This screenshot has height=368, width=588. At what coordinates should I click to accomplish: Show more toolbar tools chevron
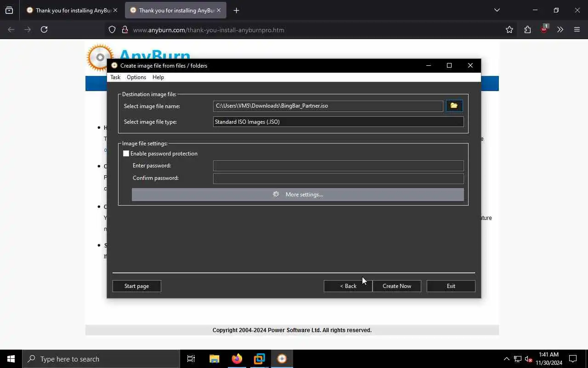[x=560, y=30]
